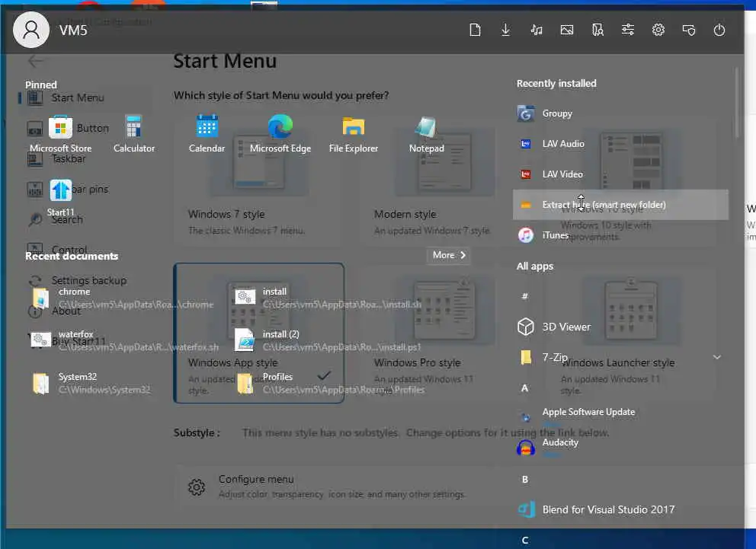Open Blend for Visual Studio 2017
This screenshot has height=549, width=756.
620,509
